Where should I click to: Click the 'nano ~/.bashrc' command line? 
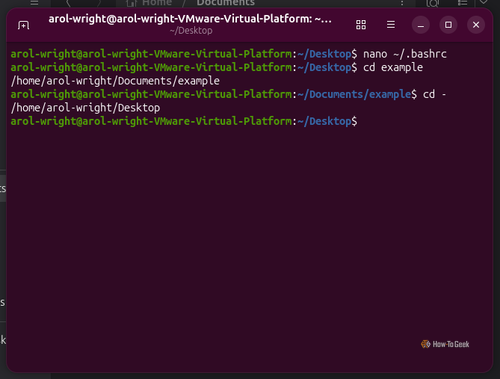point(405,54)
